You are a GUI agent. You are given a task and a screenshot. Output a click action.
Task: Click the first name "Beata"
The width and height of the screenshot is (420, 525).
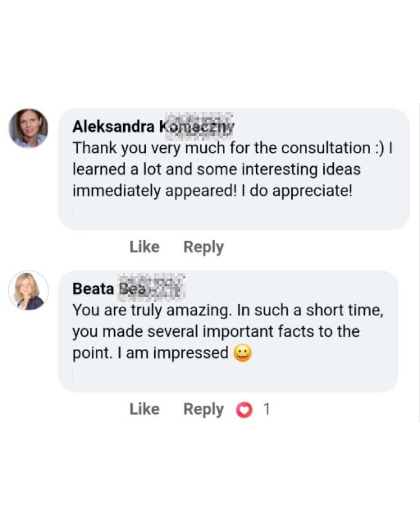pyautogui.click(x=93, y=289)
